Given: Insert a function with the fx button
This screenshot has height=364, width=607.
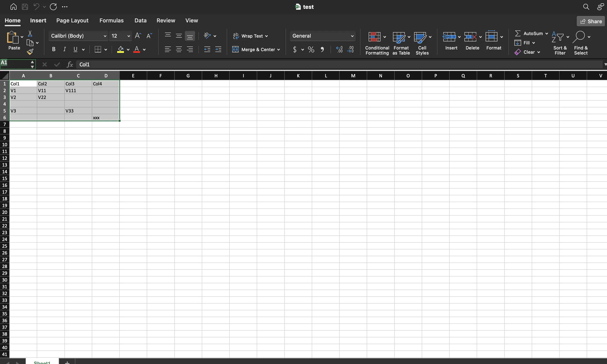Looking at the screenshot, I should [70, 64].
